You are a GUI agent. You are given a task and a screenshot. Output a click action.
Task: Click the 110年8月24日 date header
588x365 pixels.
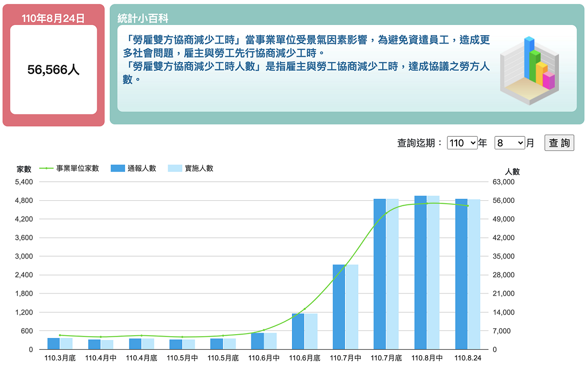coord(53,18)
